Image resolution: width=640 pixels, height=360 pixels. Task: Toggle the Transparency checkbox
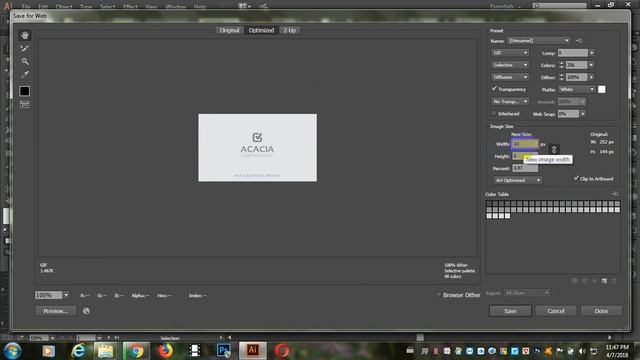click(x=494, y=89)
